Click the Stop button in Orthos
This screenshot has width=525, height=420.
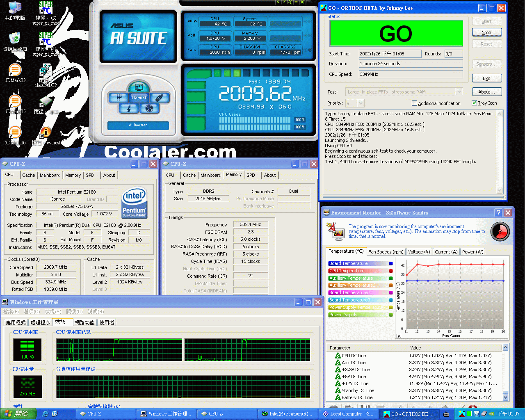(486, 32)
